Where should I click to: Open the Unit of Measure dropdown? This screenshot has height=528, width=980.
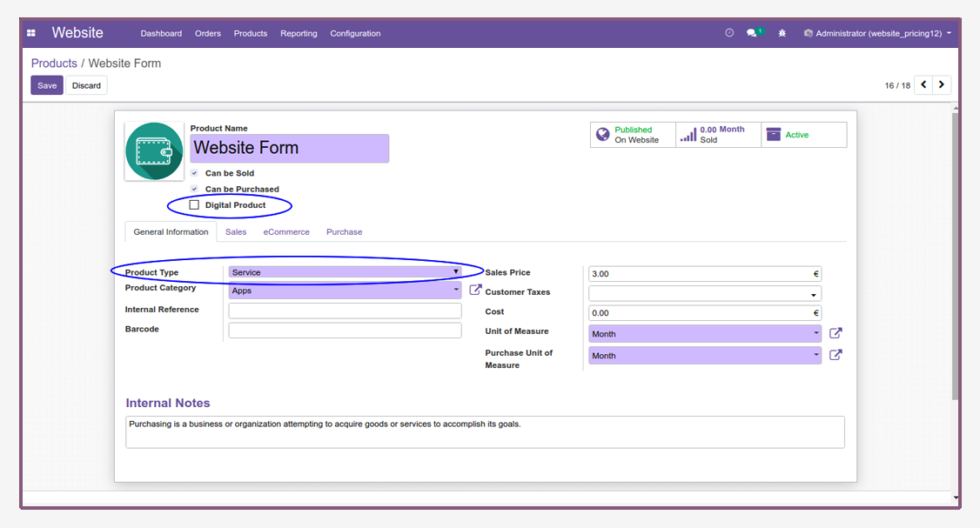[705, 334]
